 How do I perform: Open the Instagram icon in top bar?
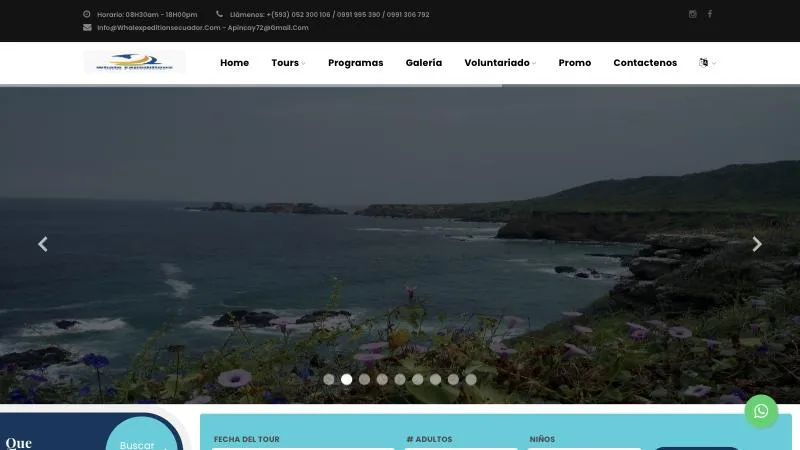tap(692, 14)
